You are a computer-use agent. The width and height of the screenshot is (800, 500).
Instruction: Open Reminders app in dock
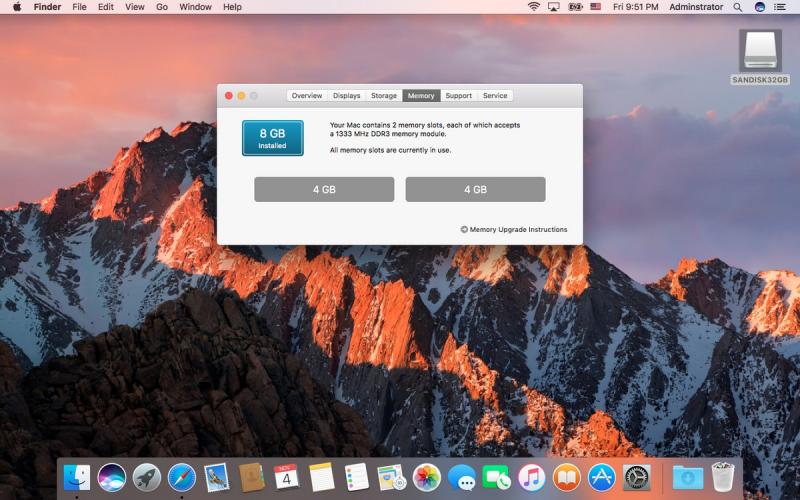(356, 478)
